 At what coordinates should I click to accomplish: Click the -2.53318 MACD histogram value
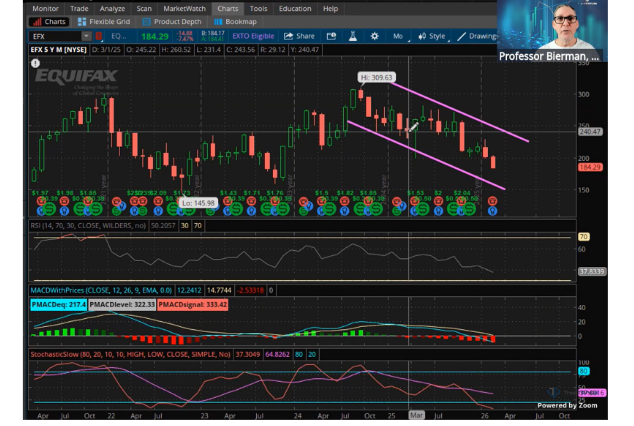coord(250,290)
